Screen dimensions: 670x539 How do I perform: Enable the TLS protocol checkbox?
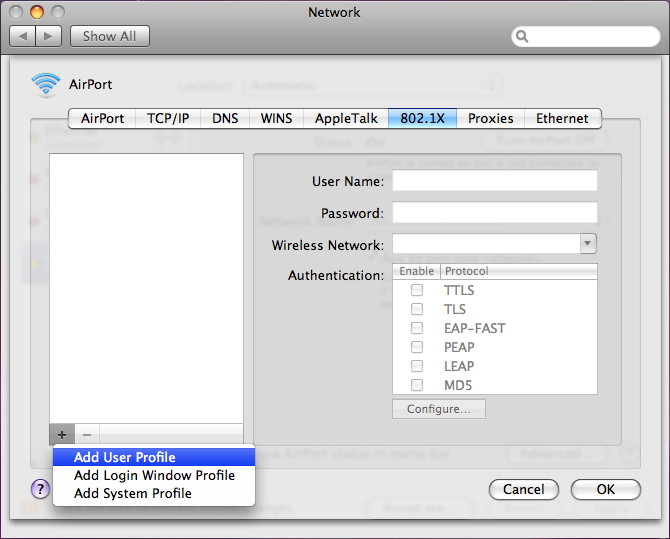(417, 309)
